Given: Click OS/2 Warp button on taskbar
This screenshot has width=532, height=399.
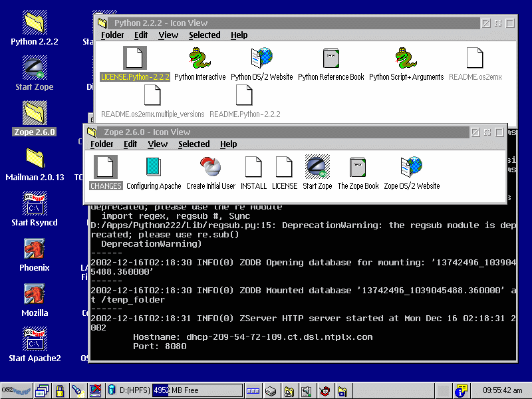Looking at the screenshot, I should click(16, 391).
